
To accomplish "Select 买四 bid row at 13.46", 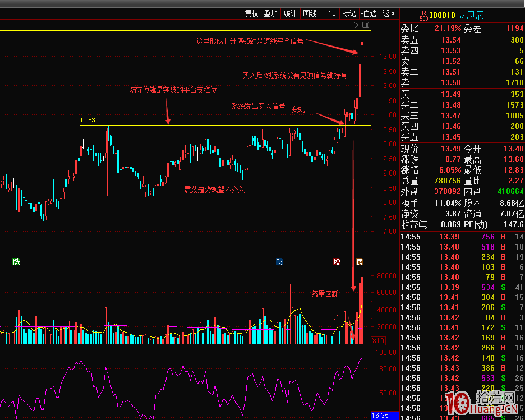I will point(462,127).
